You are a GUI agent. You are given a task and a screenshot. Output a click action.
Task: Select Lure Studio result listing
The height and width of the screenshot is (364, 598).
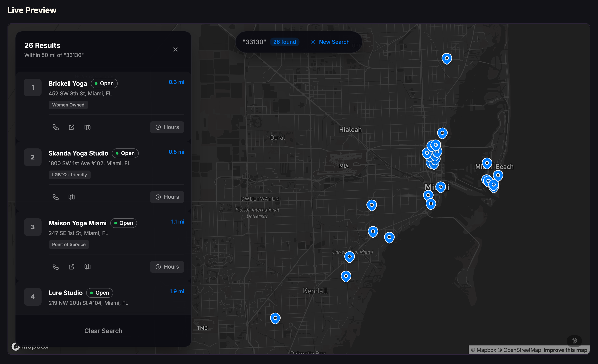tap(66, 293)
